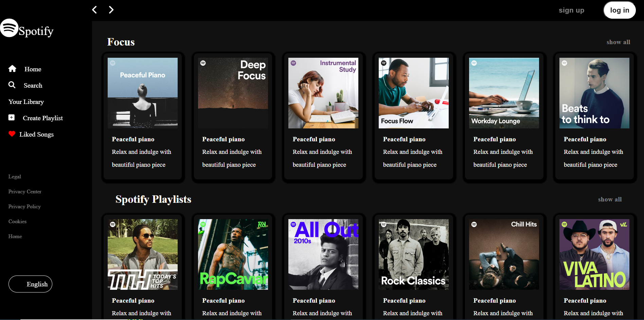Screen dimensions: 644x320
Task: Open the Workday Lounge playlist cover
Action: point(504,93)
